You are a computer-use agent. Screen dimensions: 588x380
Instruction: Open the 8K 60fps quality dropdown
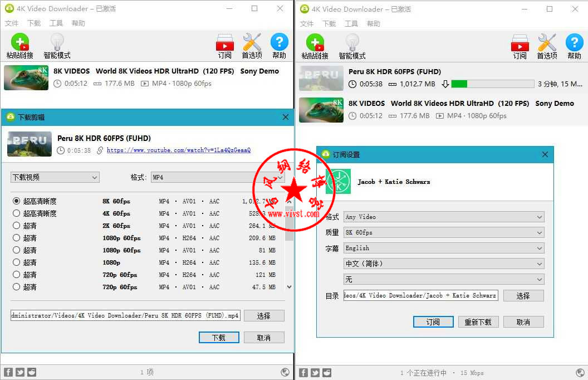[x=444, y=232]
